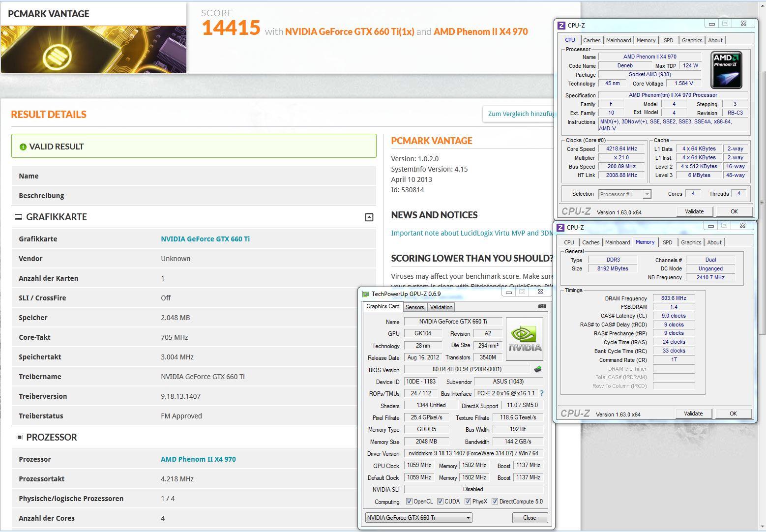The image size is (766, 532).
Task: Click Validate in upper CPU-Z window
Action: [x=694, y=211]
